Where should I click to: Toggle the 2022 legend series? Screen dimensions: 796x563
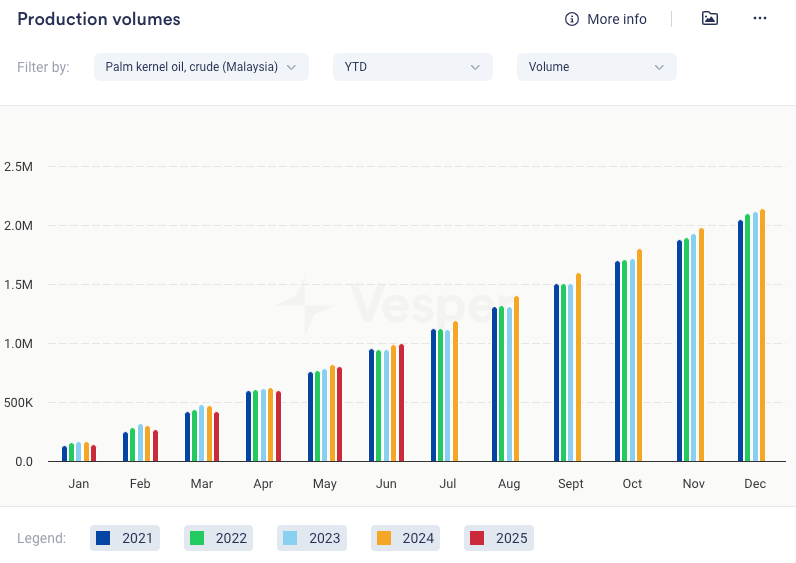tap(217, 538)
